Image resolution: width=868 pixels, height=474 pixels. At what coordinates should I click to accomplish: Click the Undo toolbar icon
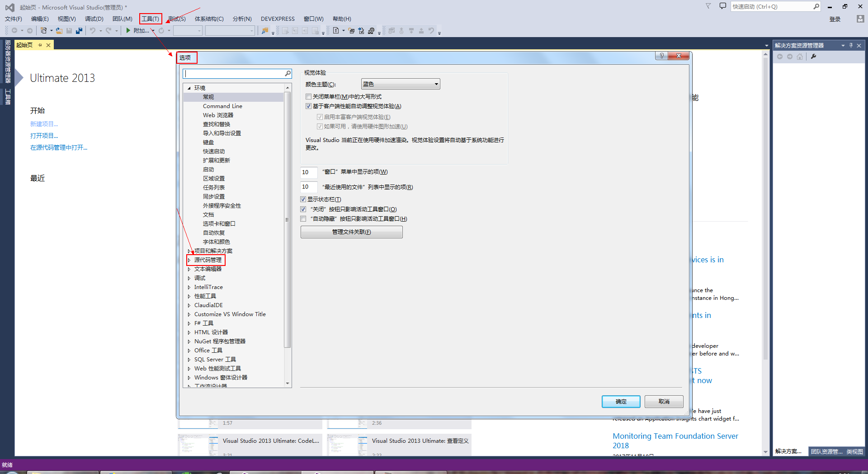[92, 31]
